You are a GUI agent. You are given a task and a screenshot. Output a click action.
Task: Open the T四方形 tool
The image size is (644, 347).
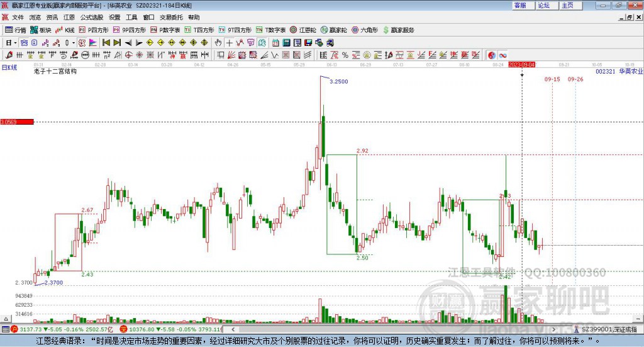199,30
